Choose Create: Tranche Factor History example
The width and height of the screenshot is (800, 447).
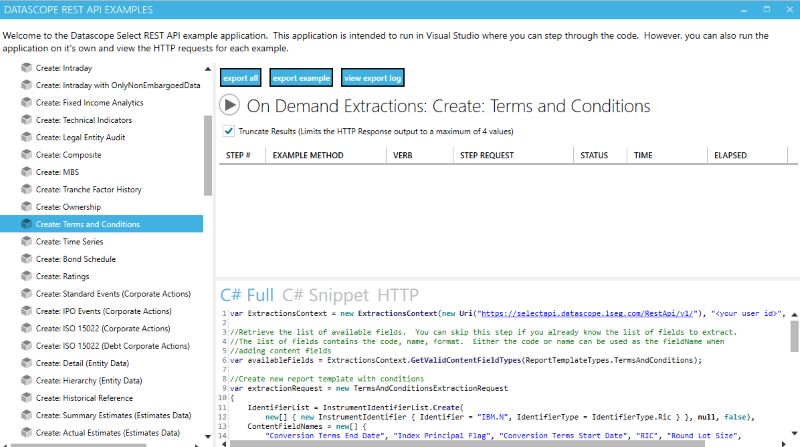[x=88, y=190]
